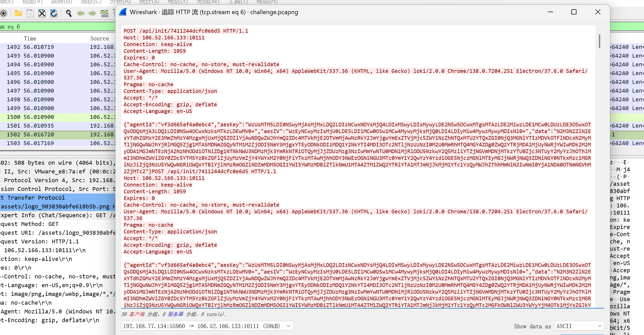Screen dimensions: 644x335
Task: Go forward with the green right arrow
Action: (x=92, y=13)
